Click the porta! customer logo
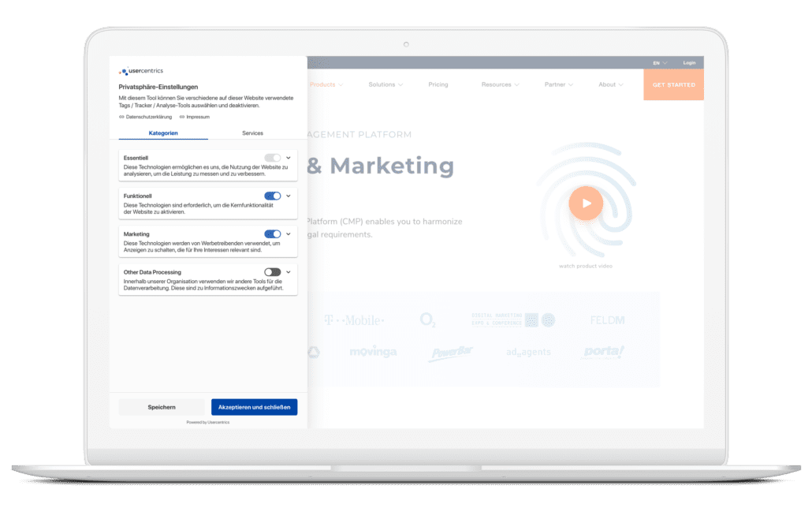Viewport: 812px width, 508px height. coord(604,352)
